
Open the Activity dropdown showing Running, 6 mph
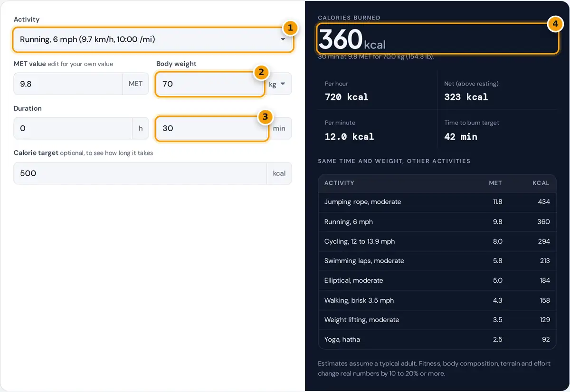[x=153, y=39]
